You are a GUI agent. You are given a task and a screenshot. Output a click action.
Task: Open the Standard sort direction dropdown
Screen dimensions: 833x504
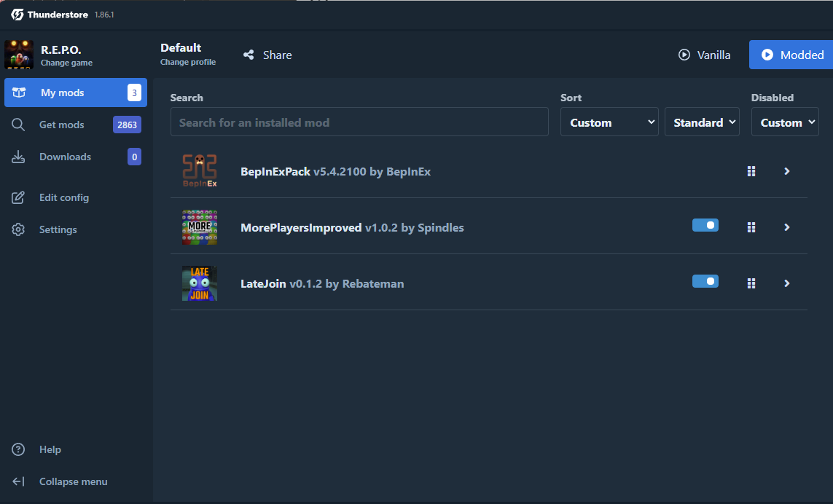click(x=702, y=122)
